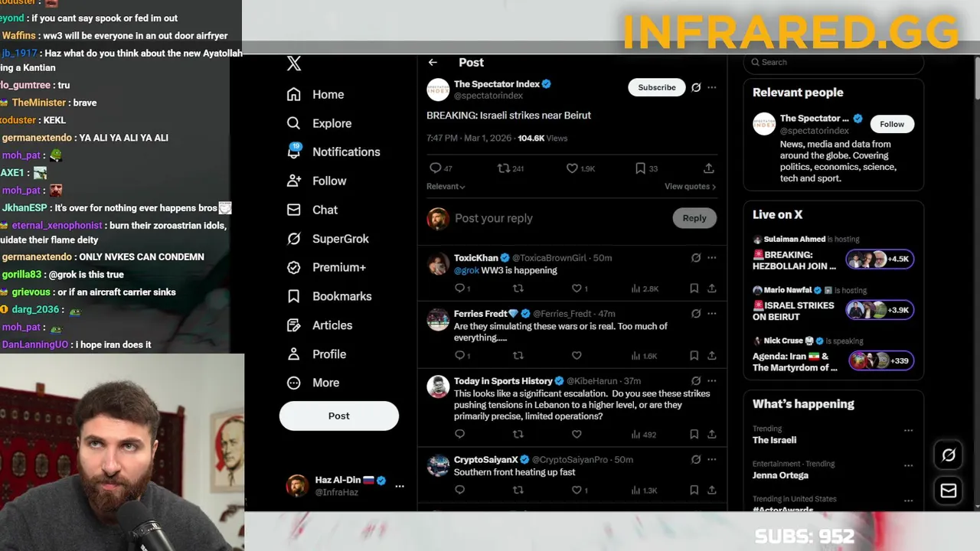
Task: Open floating Grok button at right edge
Action: tap(949, 455)
